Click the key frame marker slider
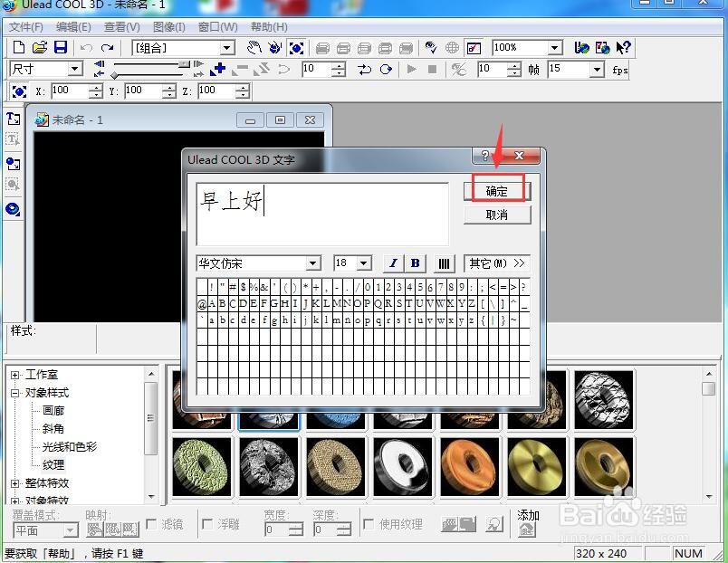The image size is (728, 563). [114, 76]
